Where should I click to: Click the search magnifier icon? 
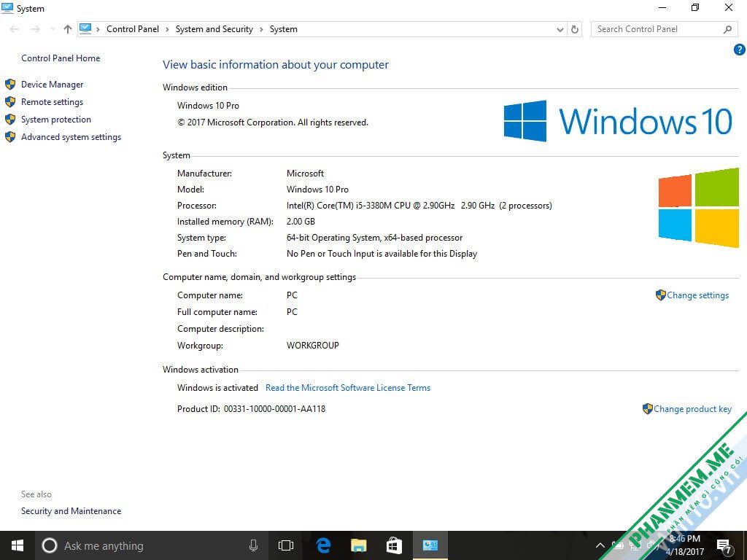point(727,29)
